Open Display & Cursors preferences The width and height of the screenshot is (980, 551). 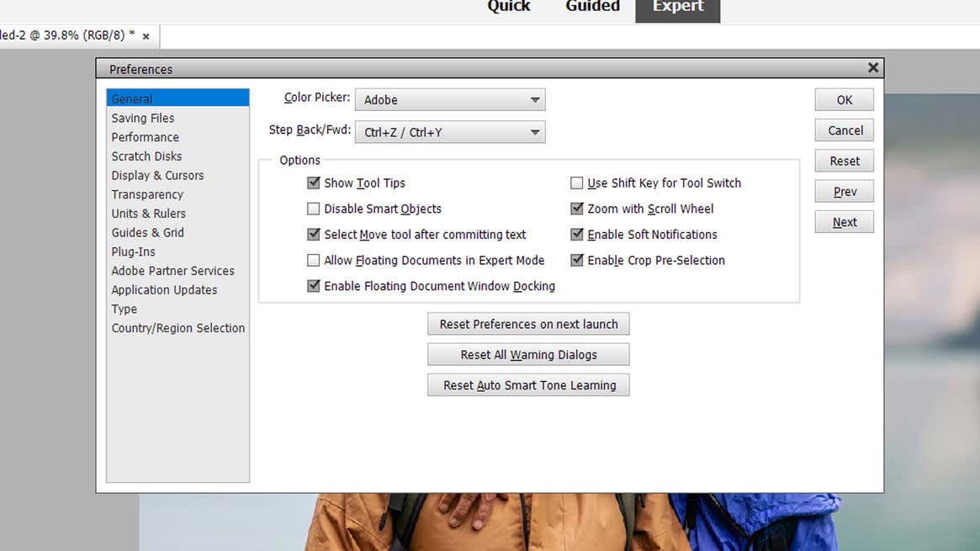pos(157,176)
